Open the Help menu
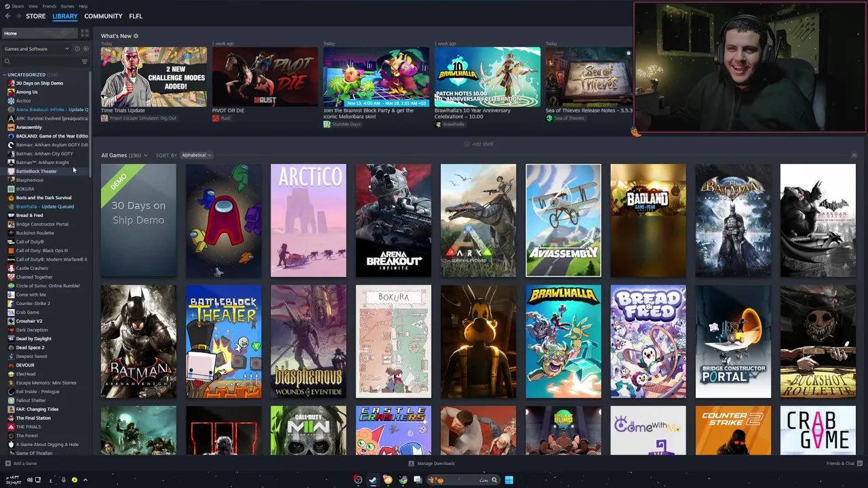The width and height of the screenshot is (868, 488). 83,6
